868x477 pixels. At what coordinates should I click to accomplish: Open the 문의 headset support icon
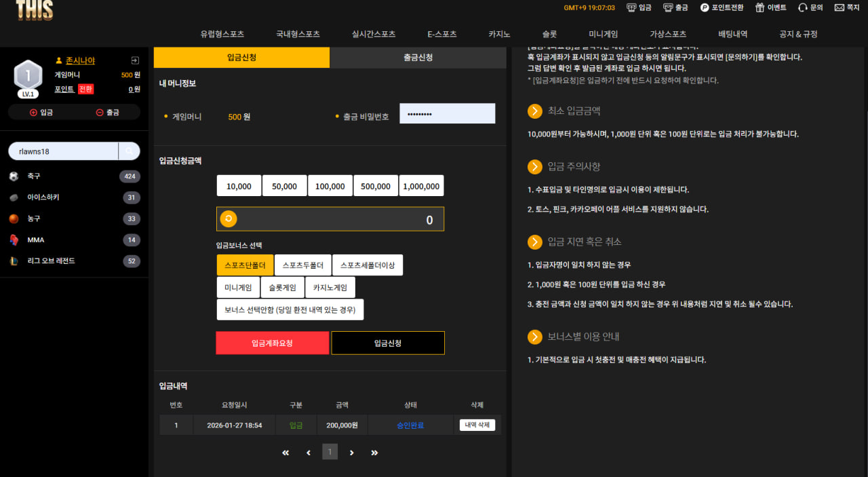click(803, 7)
